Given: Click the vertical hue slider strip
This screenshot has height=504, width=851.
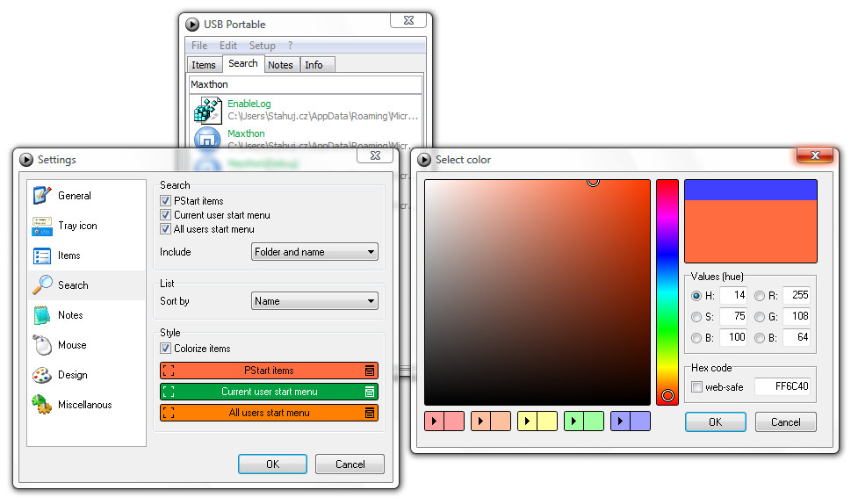Looking at the screenshot, I should (667, 292).
